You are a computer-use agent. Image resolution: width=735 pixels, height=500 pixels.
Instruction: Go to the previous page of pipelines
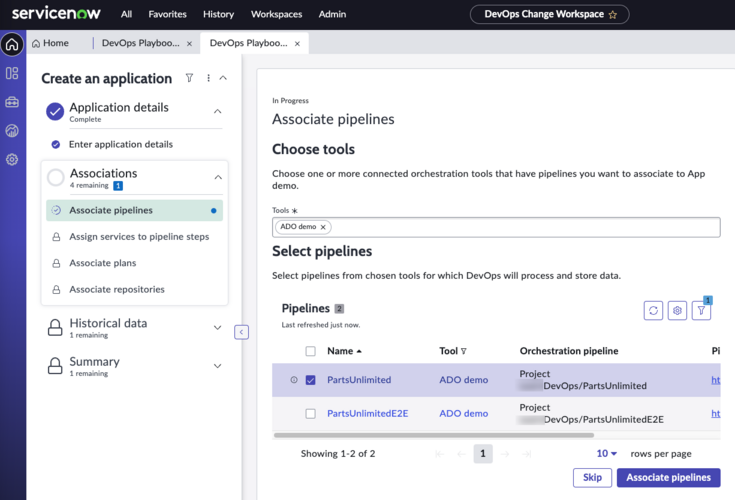[x=461, y=454]
